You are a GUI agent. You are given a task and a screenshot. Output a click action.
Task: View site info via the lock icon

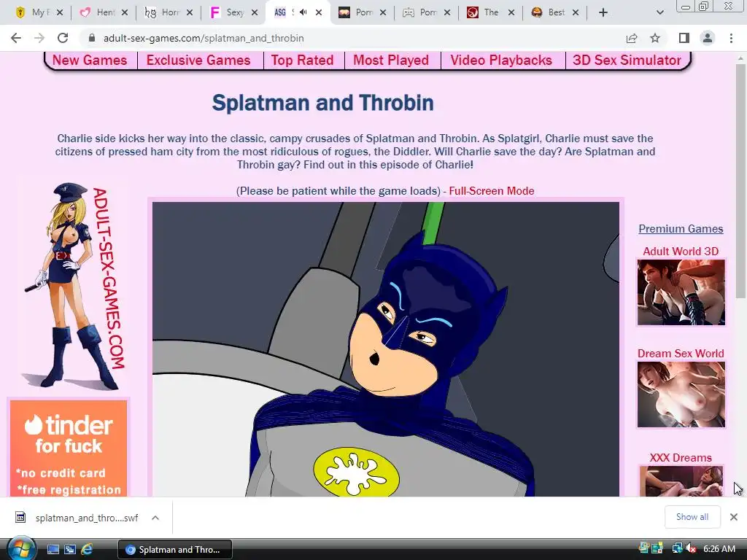click(x=92, y=38)
